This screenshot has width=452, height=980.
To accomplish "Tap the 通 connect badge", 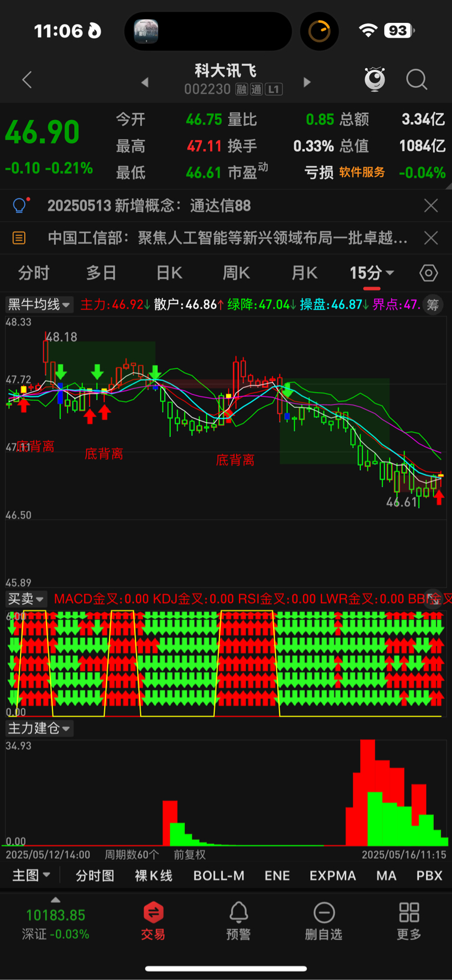I will pos(257,89).
